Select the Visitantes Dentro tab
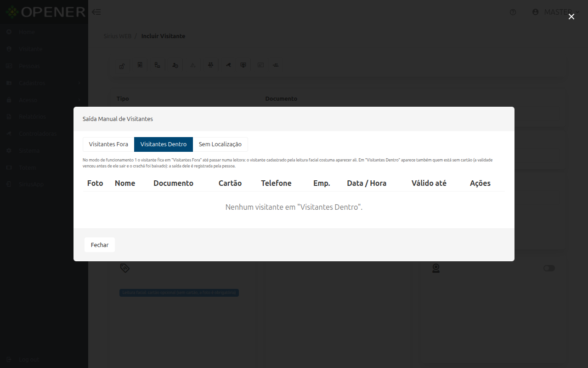The height and width of the screenshot is (368, 588). click(164, 144)
